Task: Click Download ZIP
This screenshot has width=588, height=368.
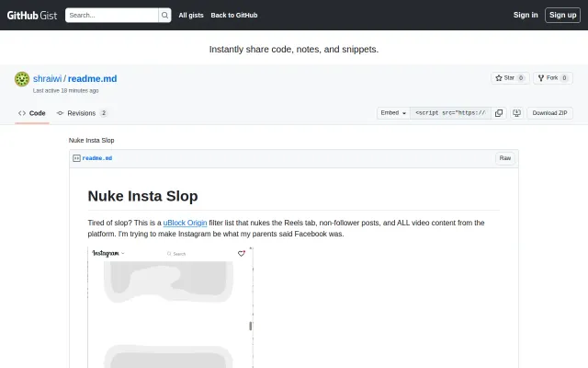Action: 549,113
